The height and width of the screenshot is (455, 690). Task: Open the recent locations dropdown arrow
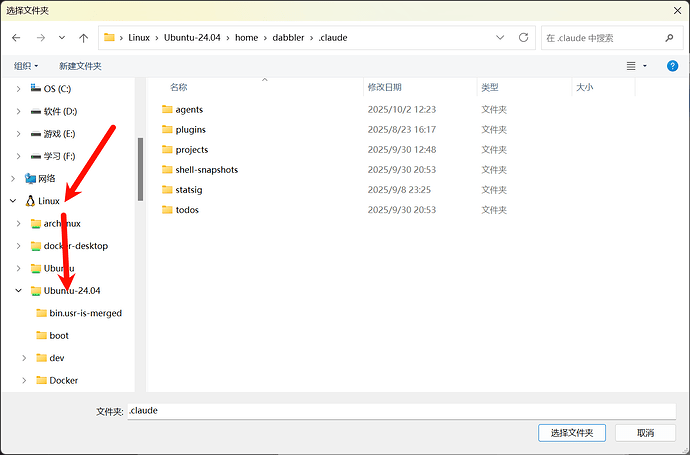coord(62,38)
